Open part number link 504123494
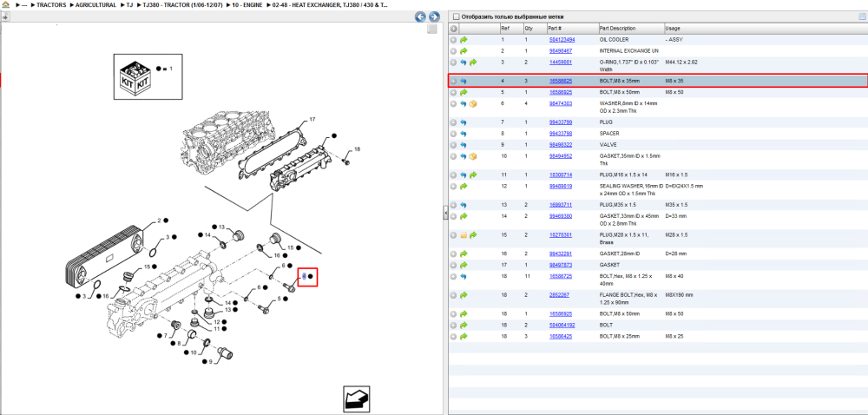The width and height of the screenshot is (868, 415). (562, 40)
